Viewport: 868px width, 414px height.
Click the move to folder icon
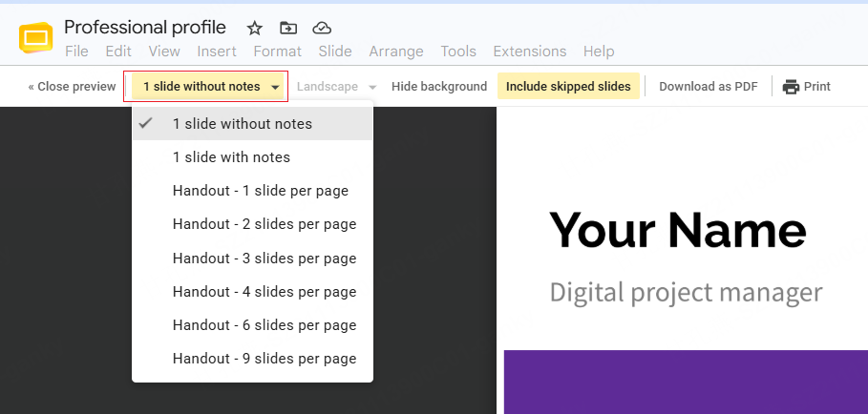coord(288,29)
